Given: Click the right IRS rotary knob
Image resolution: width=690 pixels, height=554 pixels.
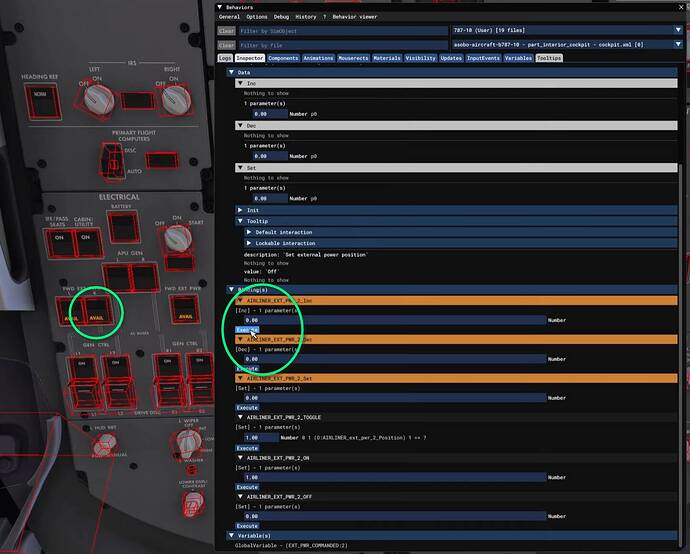Looking at the screenshot, I should tap(176, 99).
